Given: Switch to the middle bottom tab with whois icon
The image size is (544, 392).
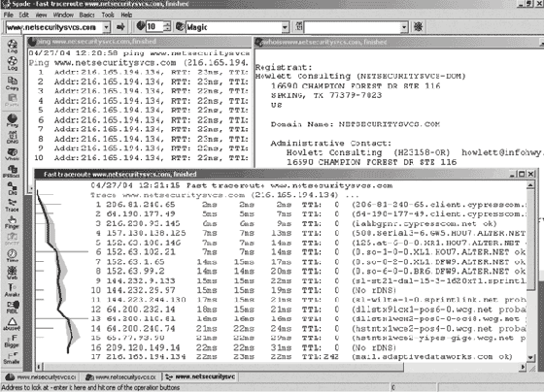Looking at the screenshot, I should 120,376.
